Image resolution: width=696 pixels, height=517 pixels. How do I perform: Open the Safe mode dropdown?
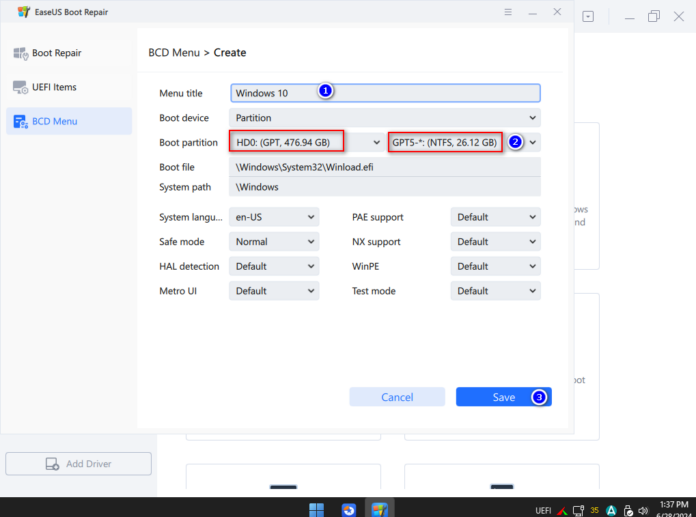coord(274,242)
